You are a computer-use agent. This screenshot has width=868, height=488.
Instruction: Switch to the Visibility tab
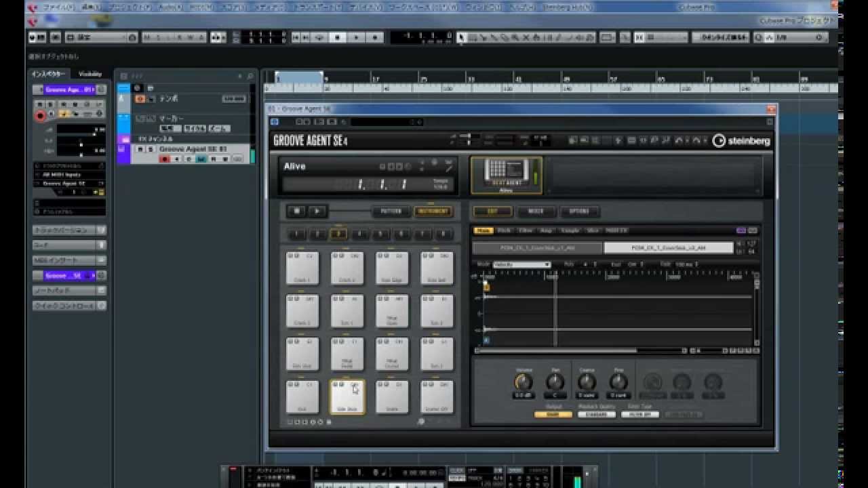(x=90, y=74)
